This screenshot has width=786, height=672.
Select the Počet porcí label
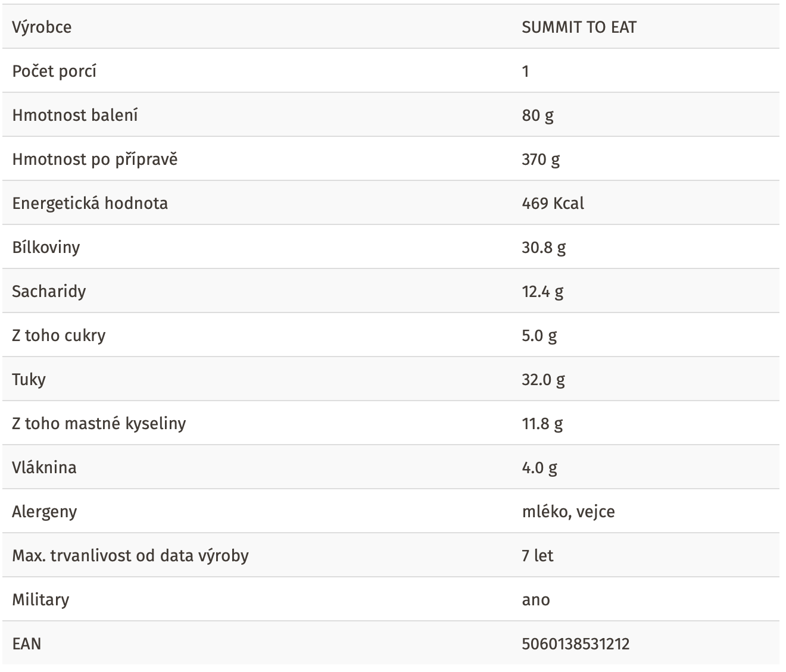coord(54,71)
